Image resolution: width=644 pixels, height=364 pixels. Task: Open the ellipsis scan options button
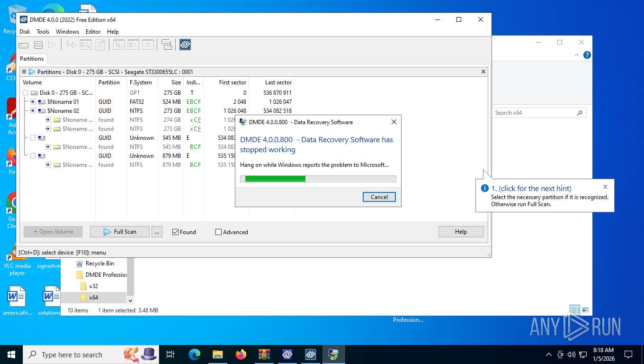tap(157, 232)
